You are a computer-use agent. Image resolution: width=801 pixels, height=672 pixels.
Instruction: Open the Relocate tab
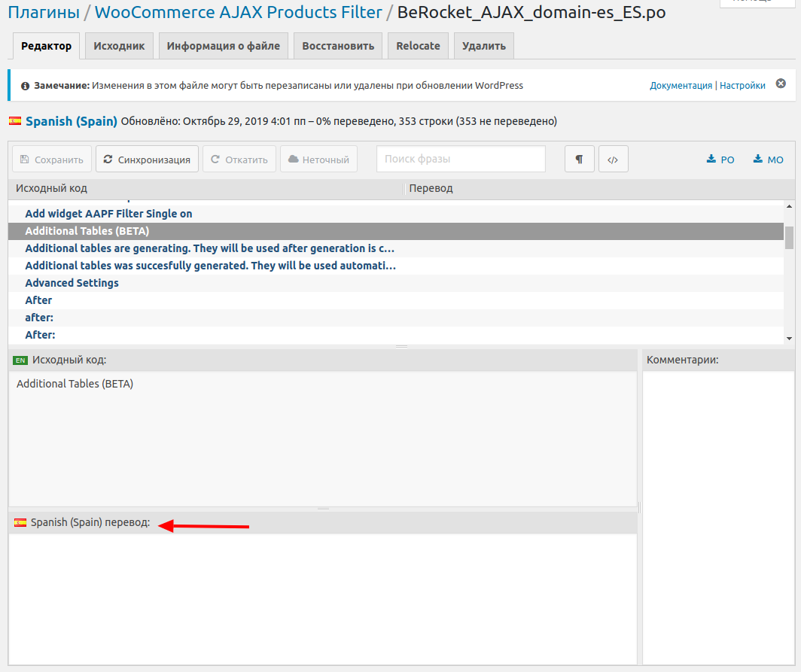[x=418, y=46]
